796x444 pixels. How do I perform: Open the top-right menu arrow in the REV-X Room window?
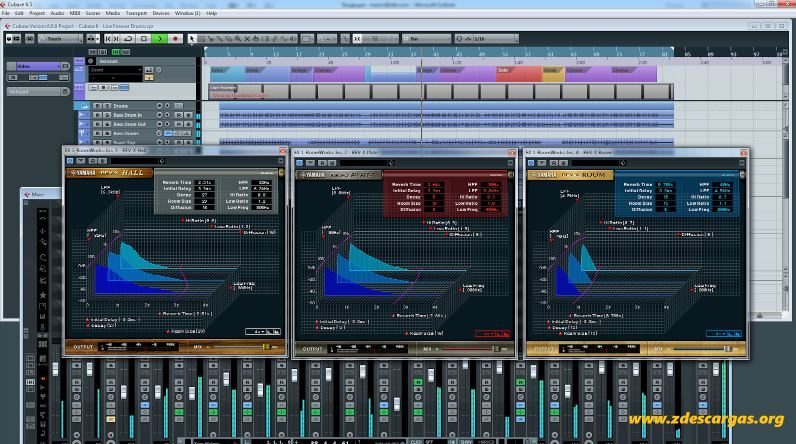click(742, 163)
